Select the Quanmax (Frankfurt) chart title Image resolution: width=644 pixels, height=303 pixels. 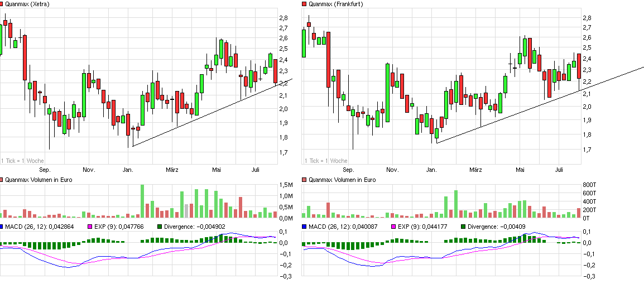(334, 4)
